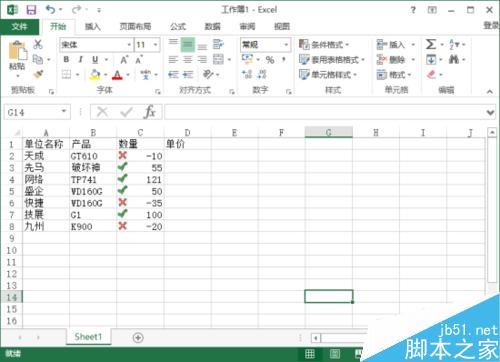Click the Borders icon

point(67,74)
